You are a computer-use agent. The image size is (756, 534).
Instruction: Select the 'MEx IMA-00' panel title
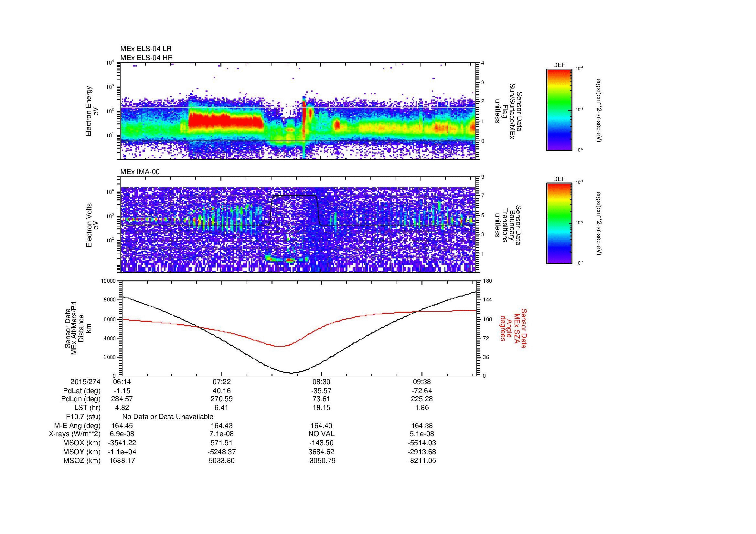click(140, 172)
